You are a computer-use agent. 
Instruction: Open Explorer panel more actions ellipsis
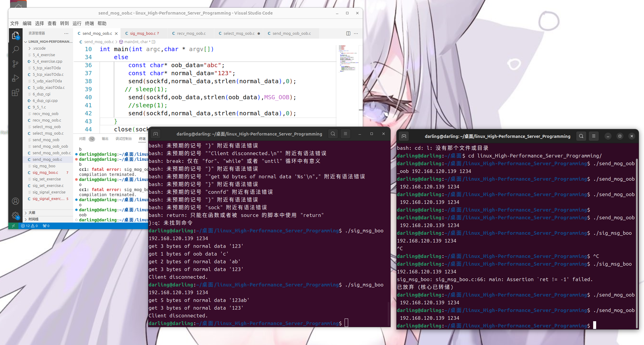coord(66,33)
